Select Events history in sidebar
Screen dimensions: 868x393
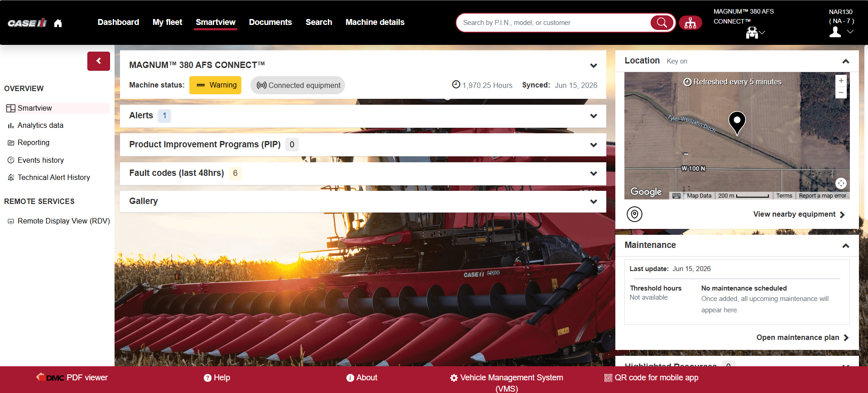click(41, 160)
